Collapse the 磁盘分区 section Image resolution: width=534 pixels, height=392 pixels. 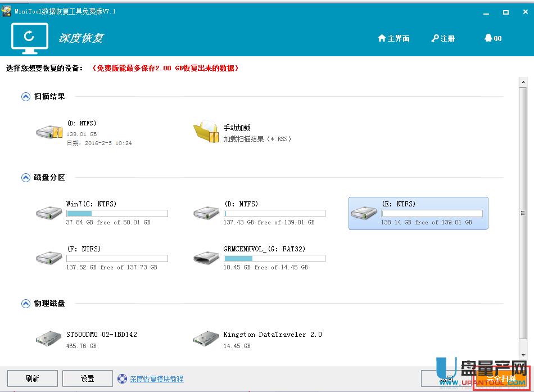coord(25,178)
